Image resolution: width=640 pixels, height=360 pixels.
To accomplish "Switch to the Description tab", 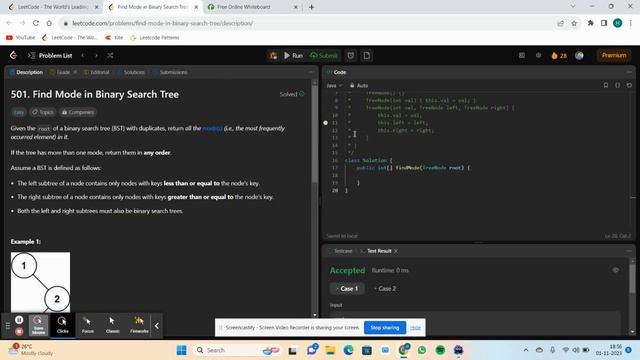I will tap(26, 72).
